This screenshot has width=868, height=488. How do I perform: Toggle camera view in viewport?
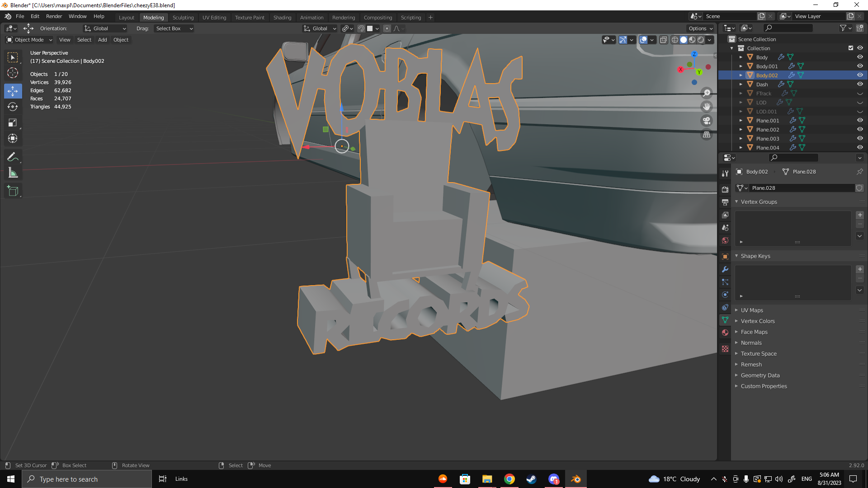click(x=707, y=121)
